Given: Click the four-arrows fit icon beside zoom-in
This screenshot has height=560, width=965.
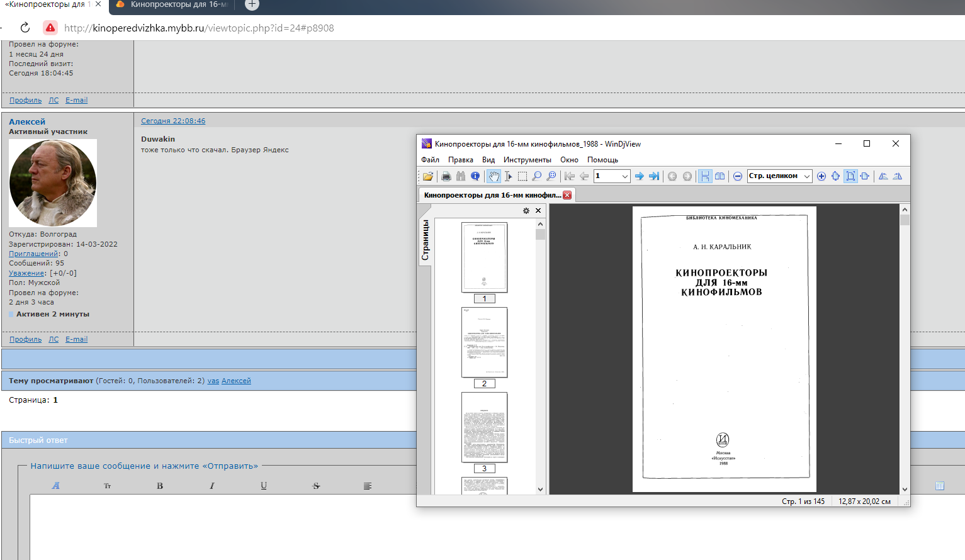Looking at the screenshot, I should coord(836,176).
